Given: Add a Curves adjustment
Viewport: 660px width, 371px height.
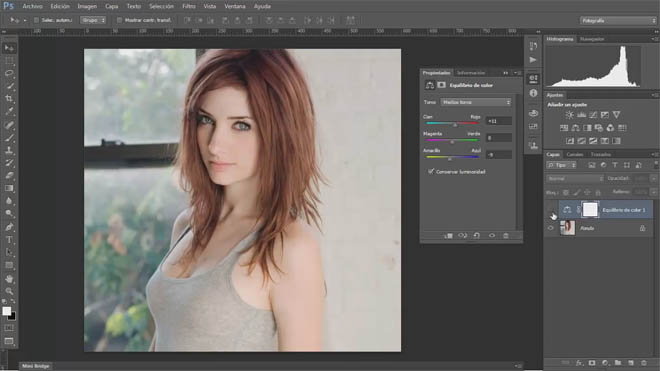Looking at the screenshot, I should tap(593, 115).
